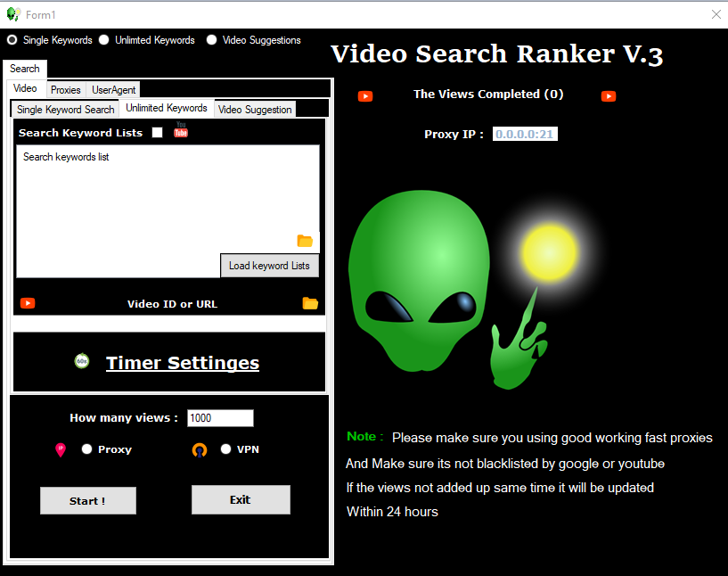Click the YouTube icon beside Search Keyword Lists
This screenshot has width=728, height=576.
181,131
